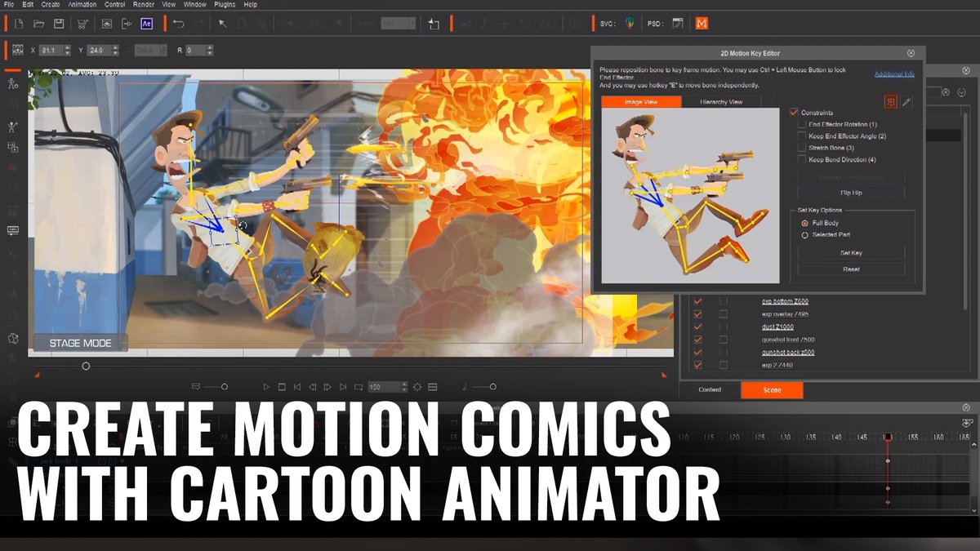Select the Full Body radio button
Viewport: 980px width, 551px height.
point(805,223)
